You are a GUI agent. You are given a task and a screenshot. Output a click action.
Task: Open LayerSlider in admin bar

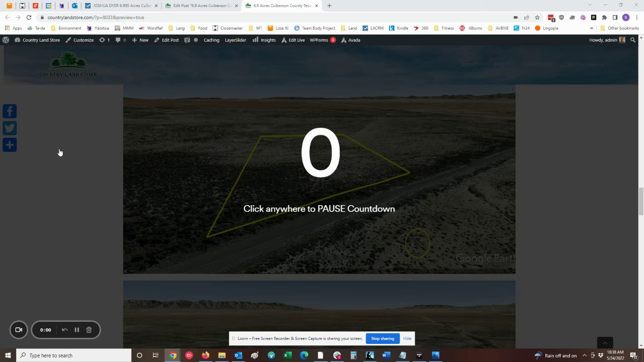[x=235, y=40]
